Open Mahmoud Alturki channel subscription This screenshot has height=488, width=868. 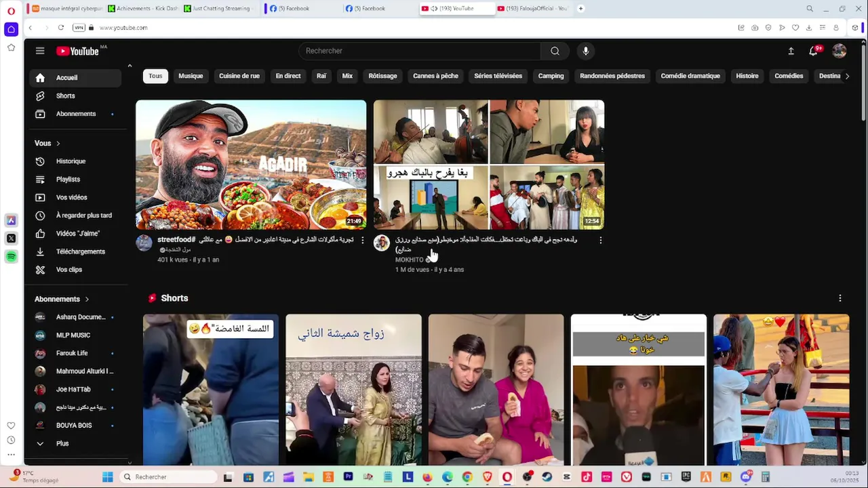(76, 371)
